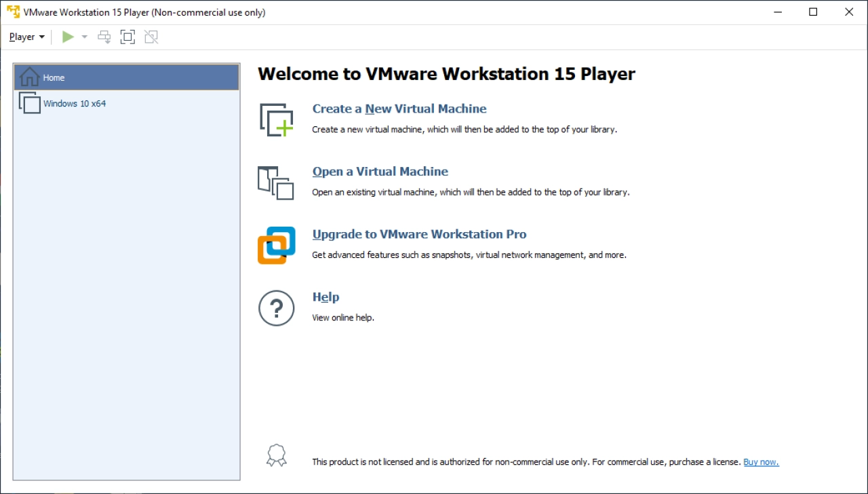Click the Unity mode toolbar icon

pos(151,37)
